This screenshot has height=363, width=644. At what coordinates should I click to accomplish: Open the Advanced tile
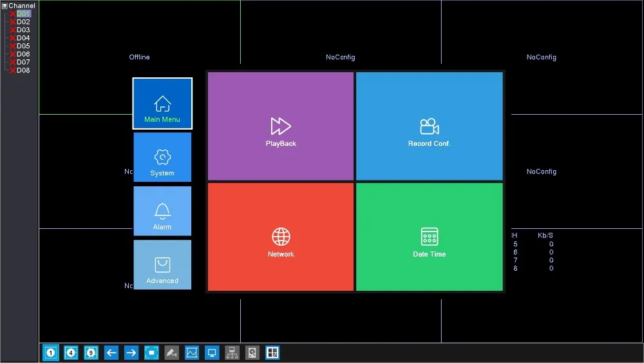tap(162, 265)
